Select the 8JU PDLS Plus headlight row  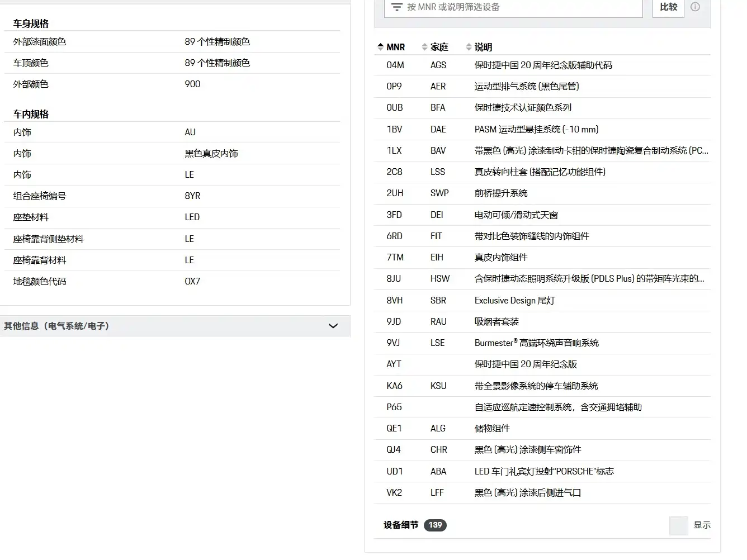542,279
